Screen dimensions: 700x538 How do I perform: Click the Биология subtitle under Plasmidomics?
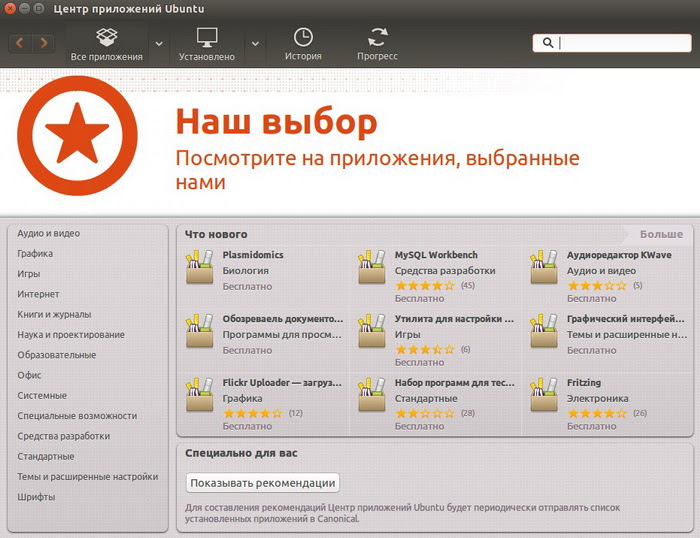pyautogui.click(x=246, y=271)
